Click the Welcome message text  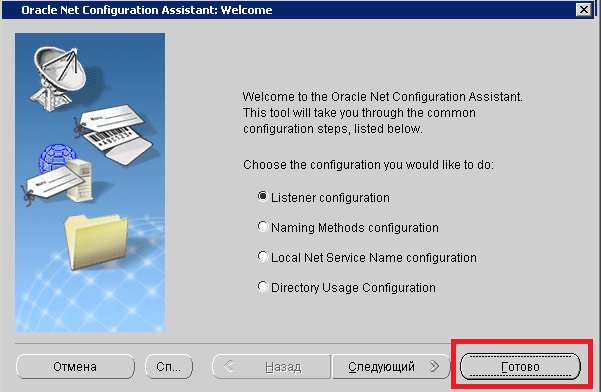point(383,113)
